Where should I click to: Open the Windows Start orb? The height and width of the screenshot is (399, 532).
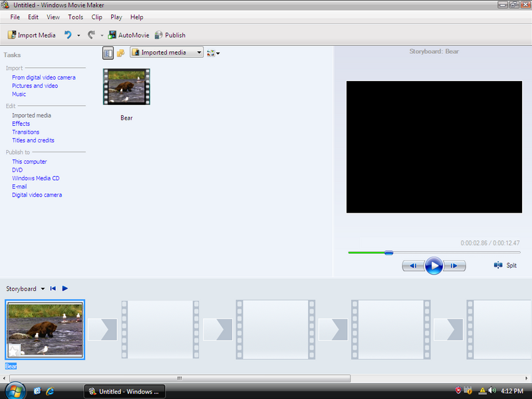click(x=15, y=391)
